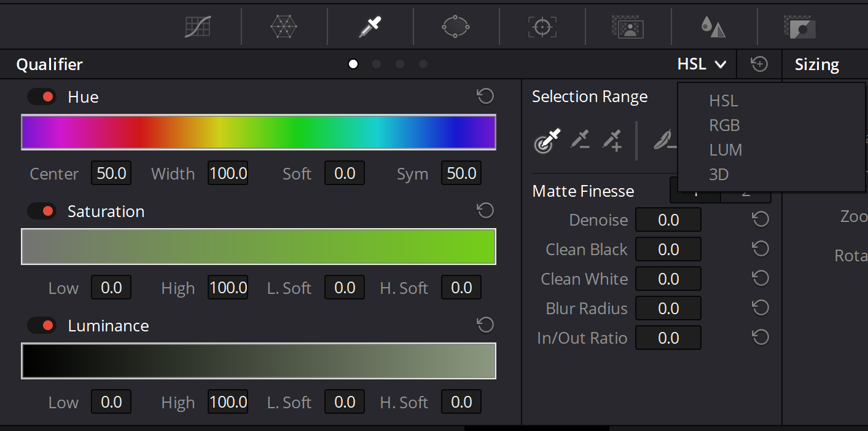Reset the Denoise matte finesse value
Screen dimensions: 868x431
pos(760,219)
